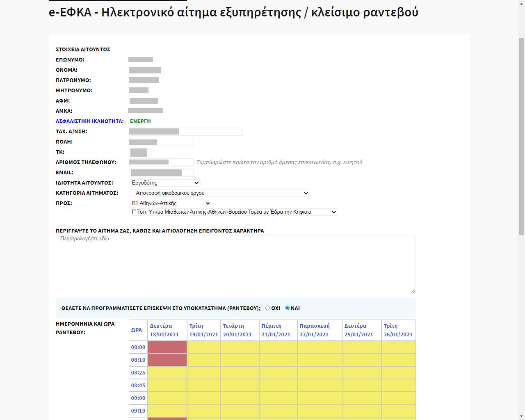Click the page vertical scrollbar

[521, 135]
